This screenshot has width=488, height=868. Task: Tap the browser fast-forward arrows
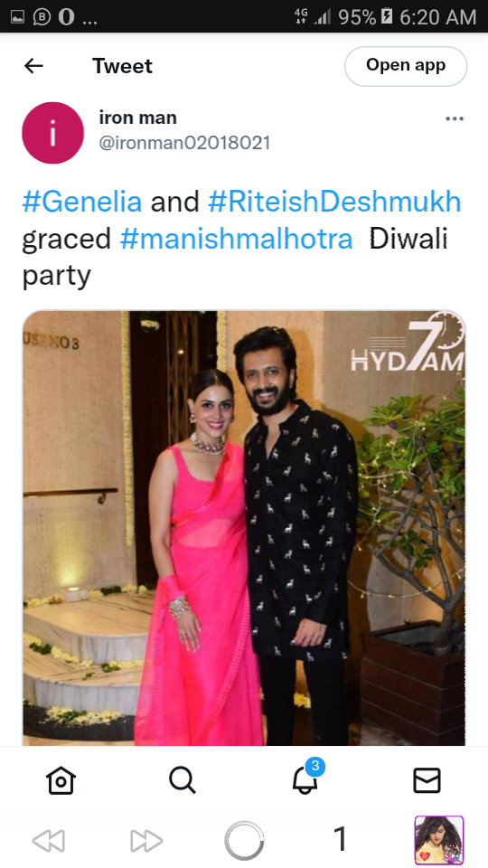146,840
